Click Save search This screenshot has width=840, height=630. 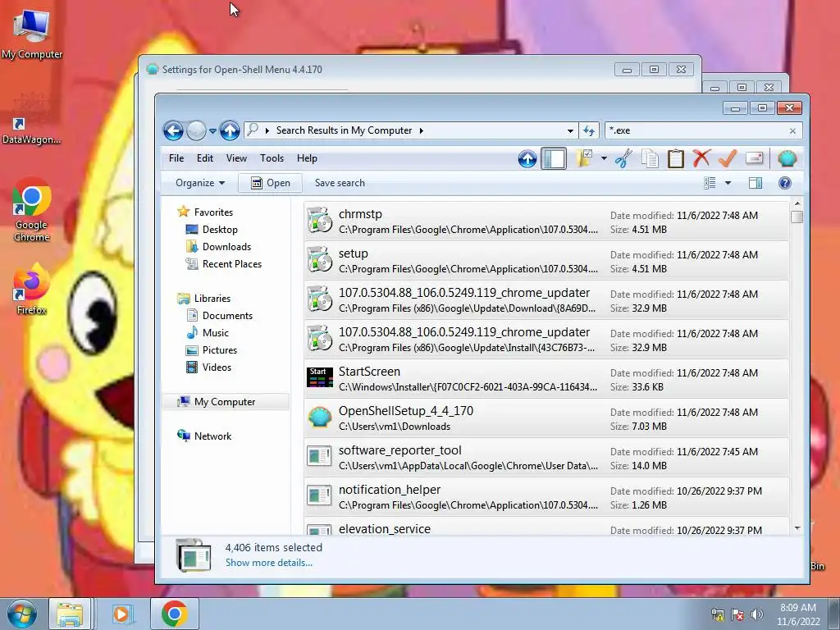tap(340, 183)
